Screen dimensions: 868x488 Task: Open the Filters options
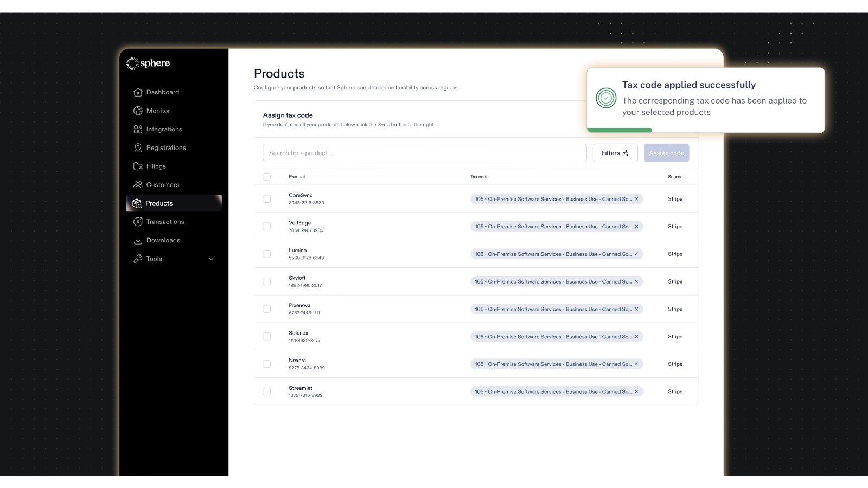(x=615, y=153)
